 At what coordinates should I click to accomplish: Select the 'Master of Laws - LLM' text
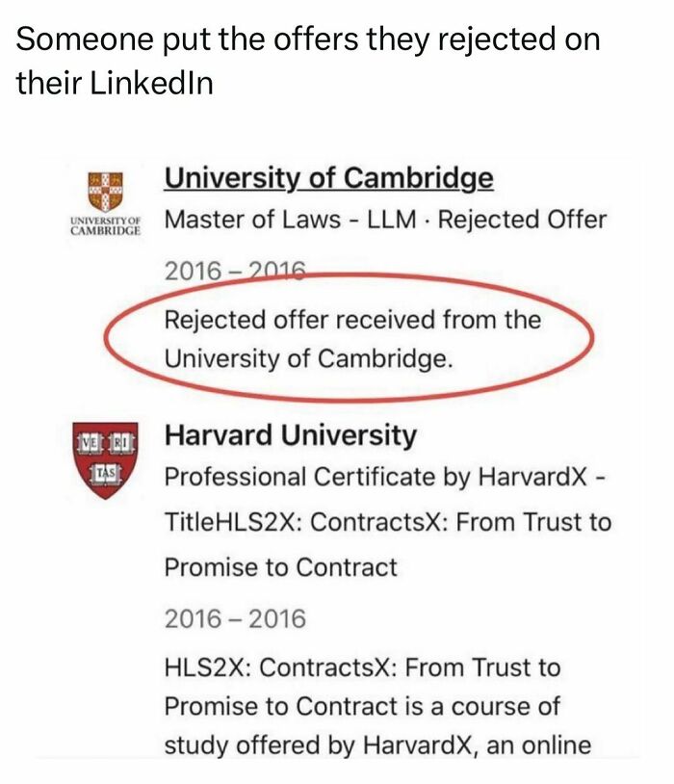click(x=291, y=220)
